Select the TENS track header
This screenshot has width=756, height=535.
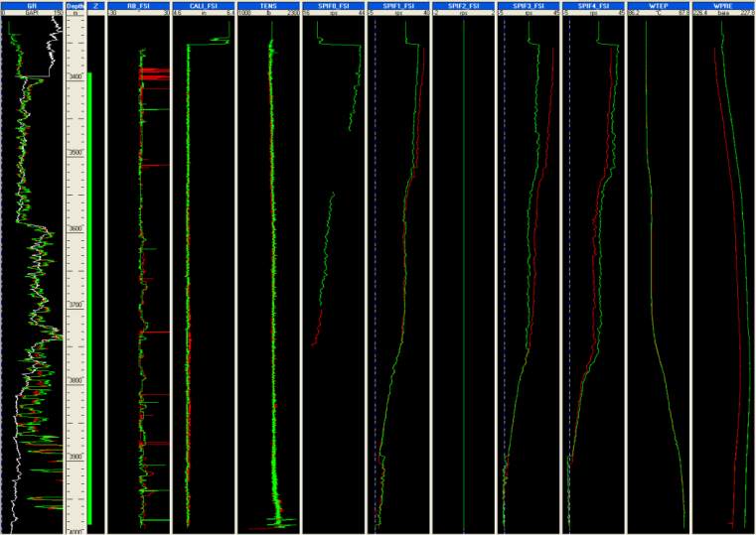(267, 5)
